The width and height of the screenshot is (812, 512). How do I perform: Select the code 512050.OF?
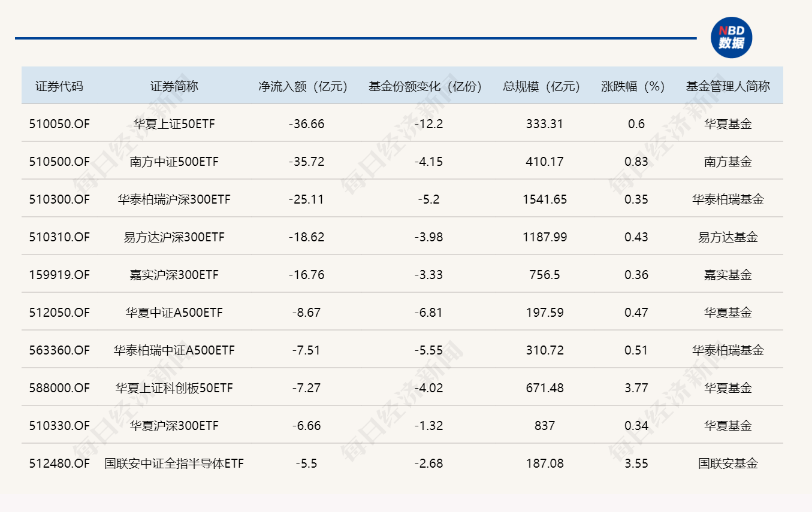[x=59, y=313]
